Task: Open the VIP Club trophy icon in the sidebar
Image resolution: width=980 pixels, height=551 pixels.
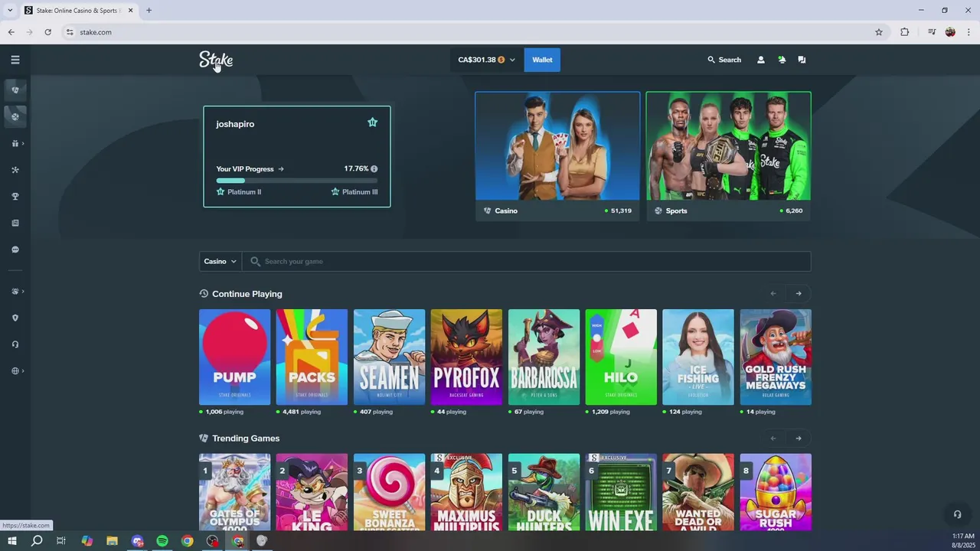Action: point(15,197)
